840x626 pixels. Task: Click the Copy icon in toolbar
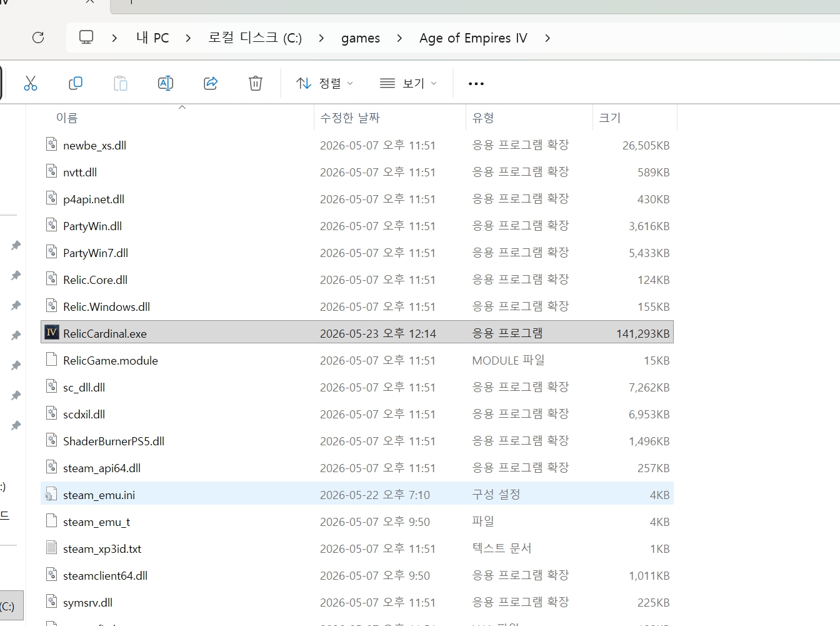76,83
